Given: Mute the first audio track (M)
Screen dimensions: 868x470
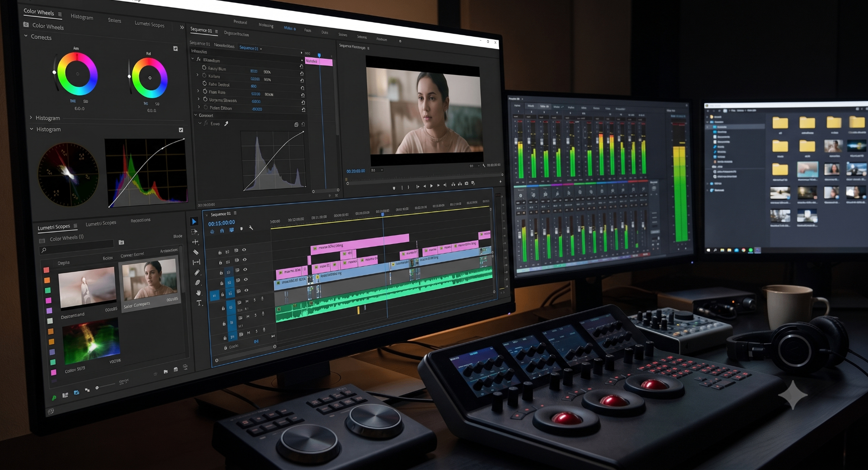Looking at the screenshot, I should click(x=247, y=301).
